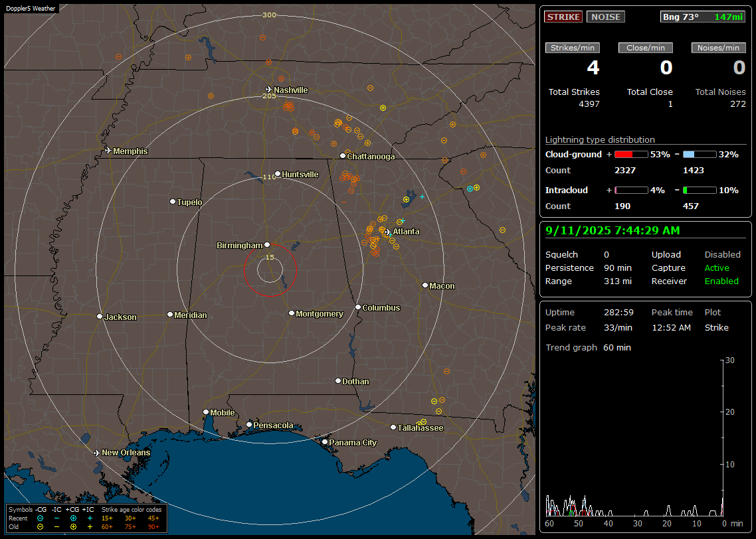The width and height of the screenshot is (756, 539).
Task: Click the Recent +IC cyan plus legend symbol
Action: (x=90, y=518)
